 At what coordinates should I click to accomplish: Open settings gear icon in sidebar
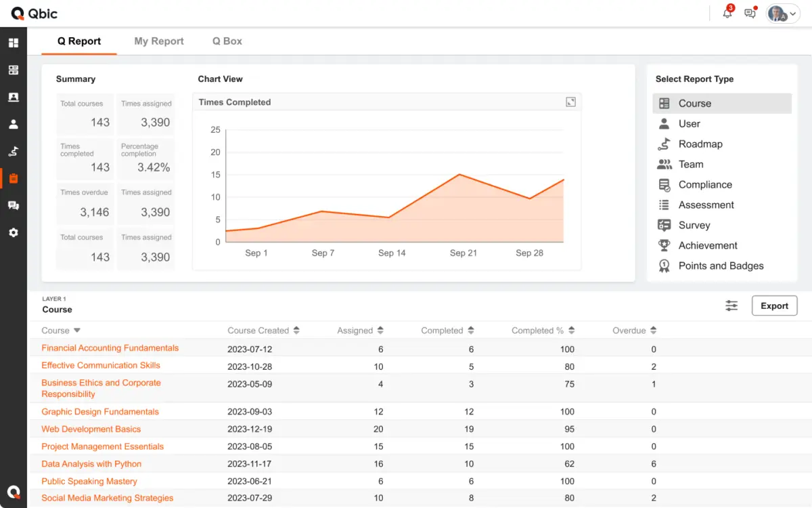[14, 232]
